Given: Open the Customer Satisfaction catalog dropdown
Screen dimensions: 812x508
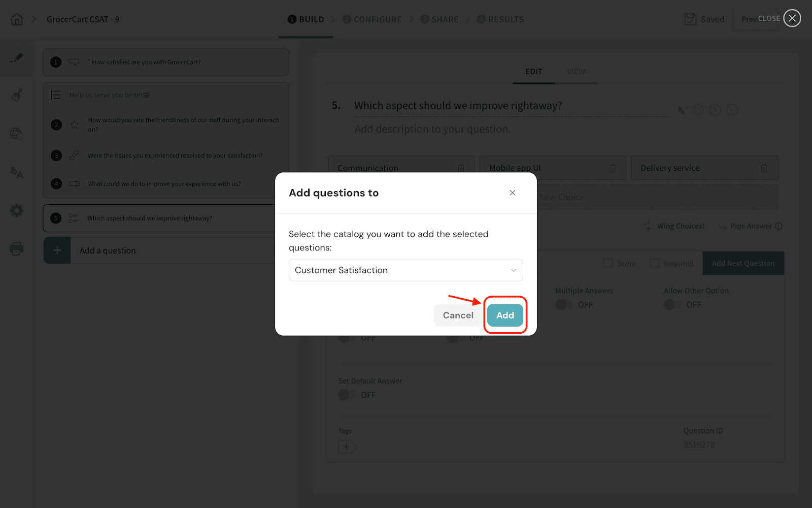Looking at the screenshot, I should click(x=405, y=270).
